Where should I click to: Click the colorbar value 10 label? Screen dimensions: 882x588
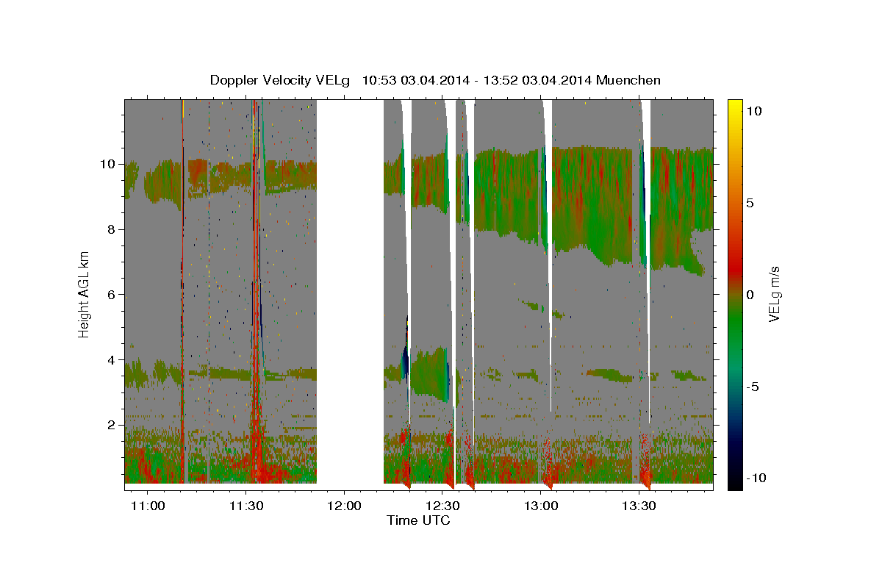pos(754,111)
